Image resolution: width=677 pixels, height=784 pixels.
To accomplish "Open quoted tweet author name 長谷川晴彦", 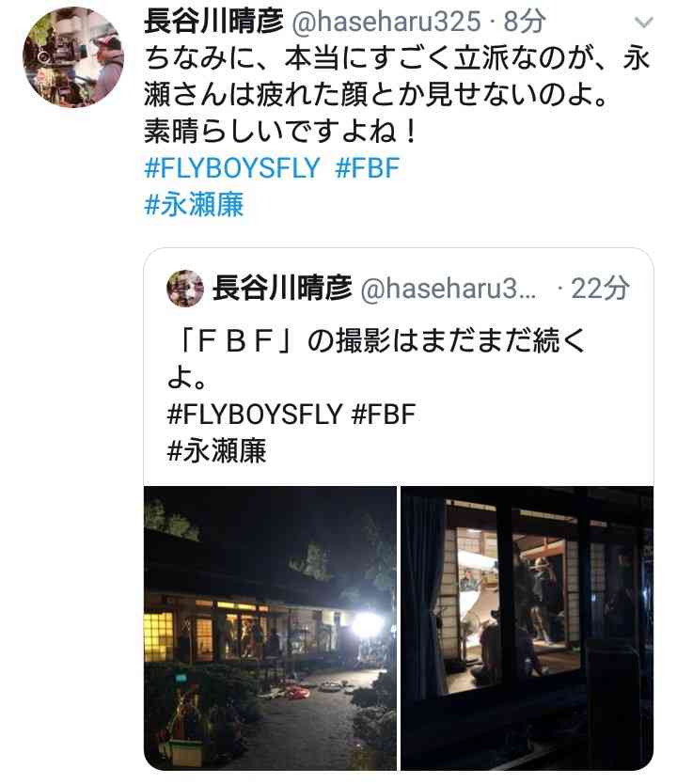I will [x=282, y=289].
